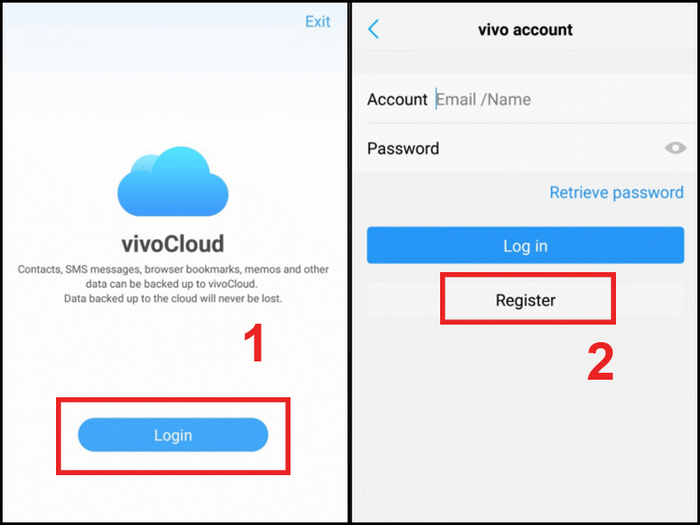Click the red step number 1 marker
Screen dimensions: 700x525
pyautogui.click(x=254, y=342)
